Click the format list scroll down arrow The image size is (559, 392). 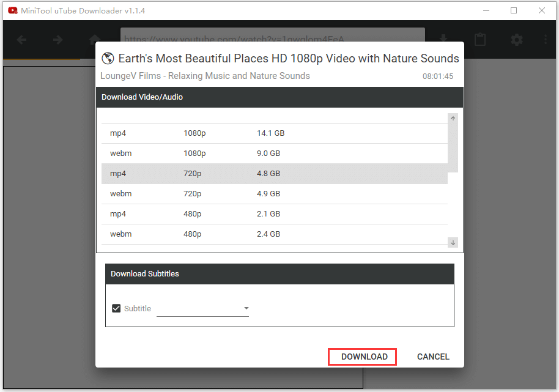click(x=453, y=242)
